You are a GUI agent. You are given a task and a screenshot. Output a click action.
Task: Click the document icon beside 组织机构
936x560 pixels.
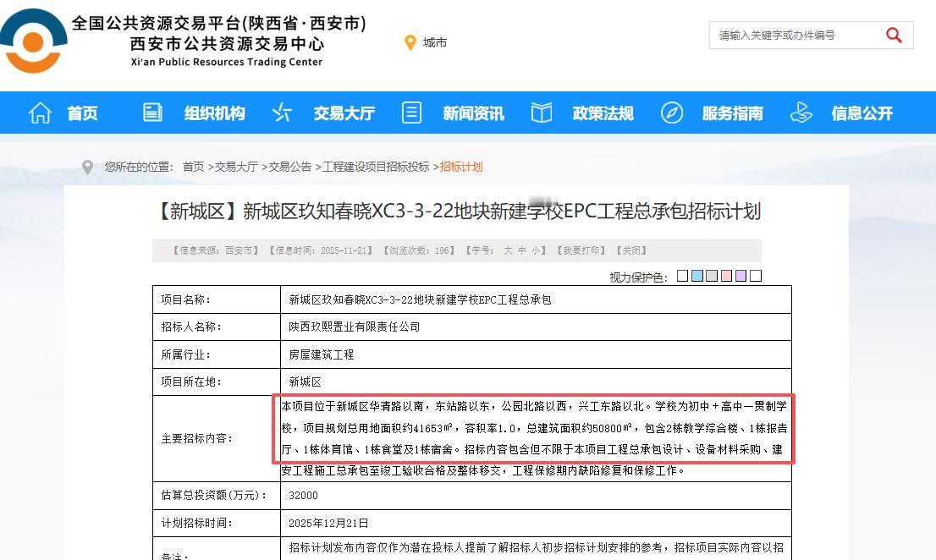tap(152, 113)
